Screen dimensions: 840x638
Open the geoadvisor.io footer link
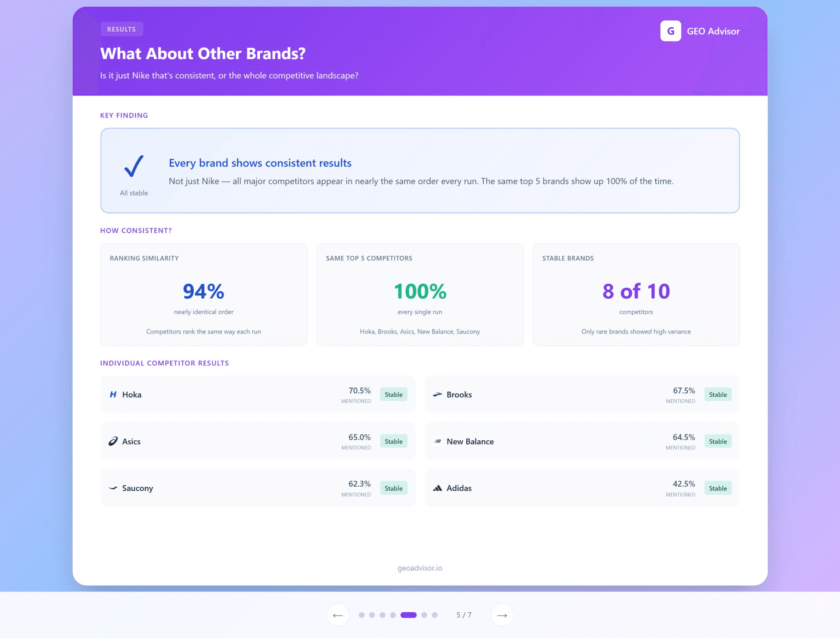[x=420, y=568]
